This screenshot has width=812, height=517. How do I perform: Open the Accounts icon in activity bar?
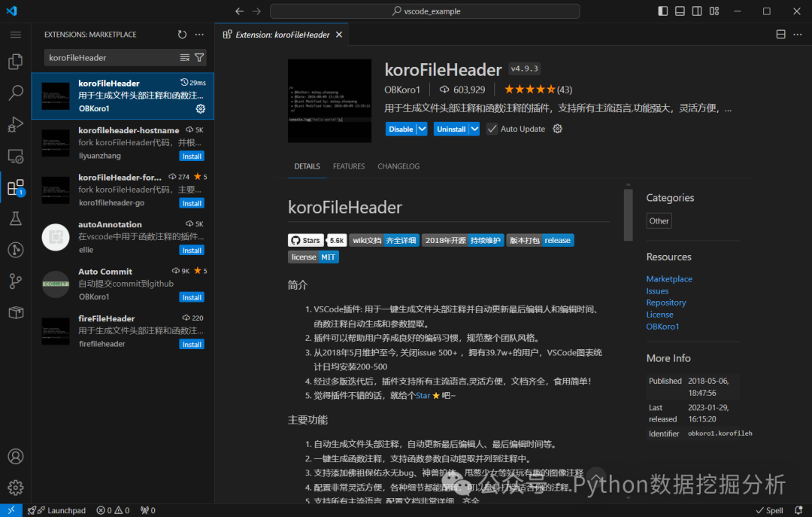click(16, 456)
